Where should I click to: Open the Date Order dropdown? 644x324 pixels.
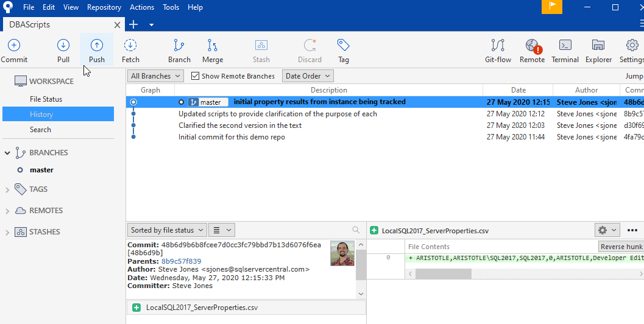pos(308,76)
